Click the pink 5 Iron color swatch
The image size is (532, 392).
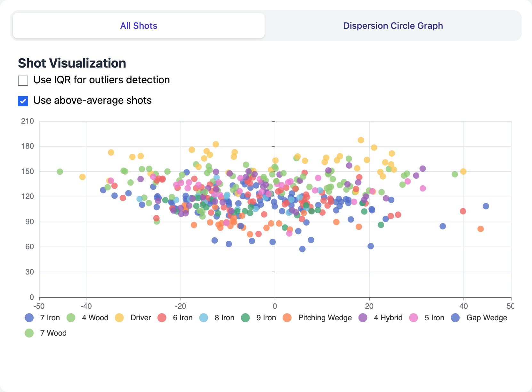[414, 318]
